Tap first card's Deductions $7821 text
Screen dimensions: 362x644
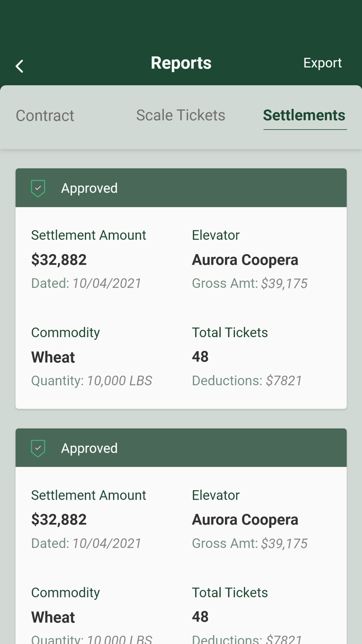(247, 380)
